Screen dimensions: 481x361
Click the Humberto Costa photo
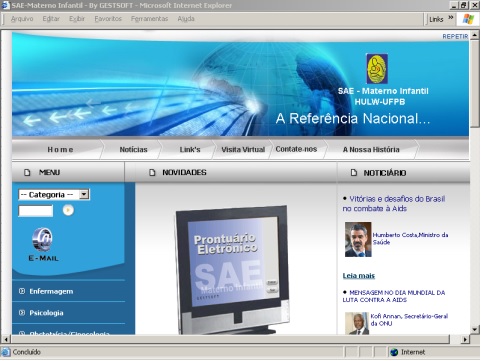click(358, 239)
